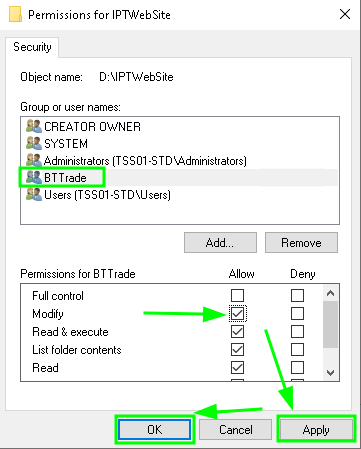Image resolution: width=361 pixels, height=449 pixels.
Task: Click the SYSTEM user group icon
Action: click(x=34, y=144)
